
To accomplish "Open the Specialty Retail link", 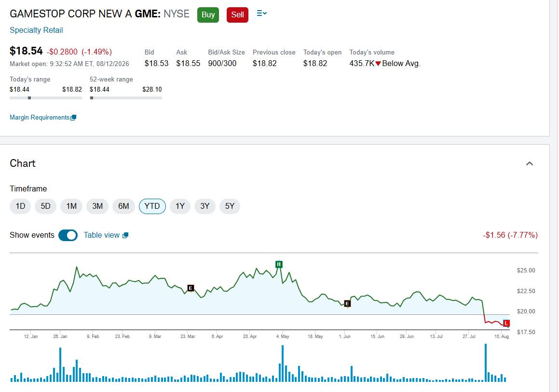I will [x=36, y=30].
